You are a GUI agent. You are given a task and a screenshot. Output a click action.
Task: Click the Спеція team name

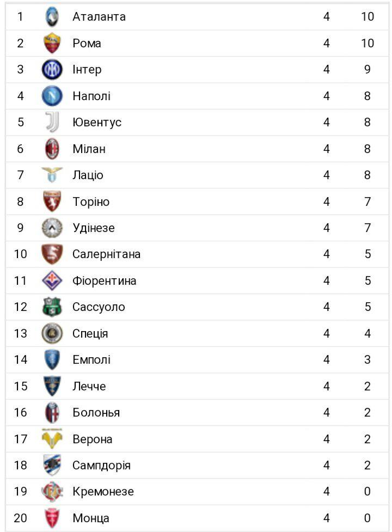pos(90,333)
